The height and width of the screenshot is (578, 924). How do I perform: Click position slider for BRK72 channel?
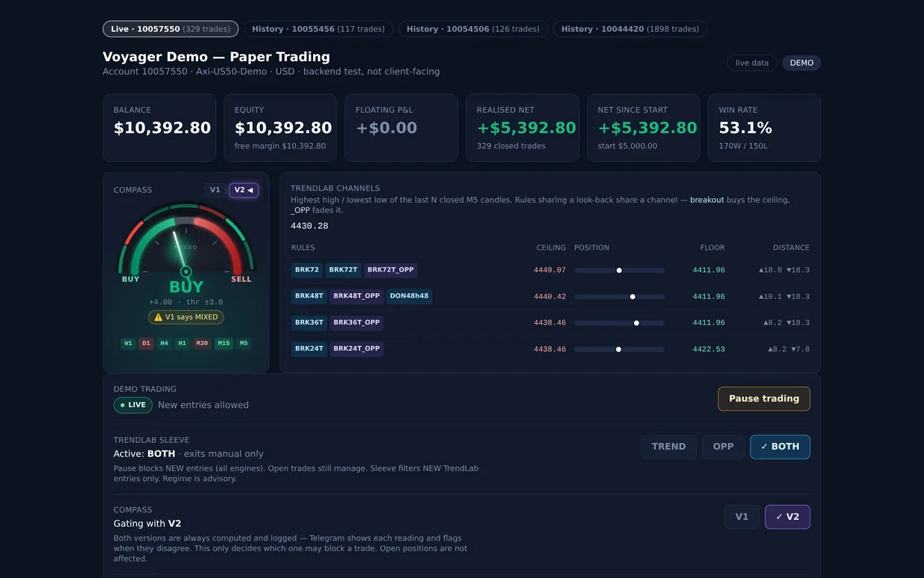click(619, 270)
